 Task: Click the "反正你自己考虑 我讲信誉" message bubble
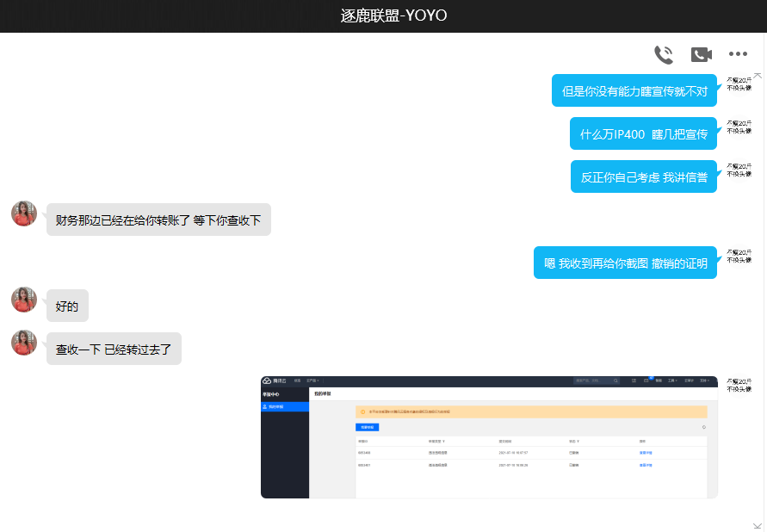(643, 176)
